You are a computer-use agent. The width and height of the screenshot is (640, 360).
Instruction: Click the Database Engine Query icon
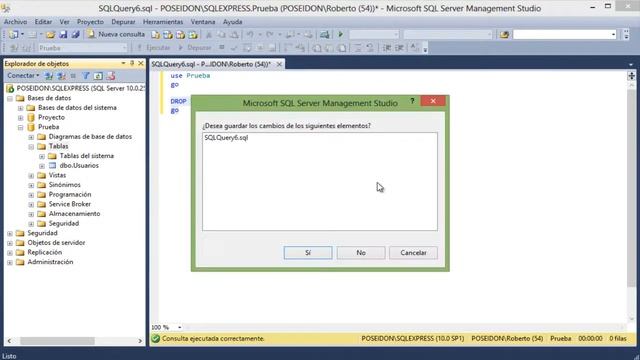(155, 35)
